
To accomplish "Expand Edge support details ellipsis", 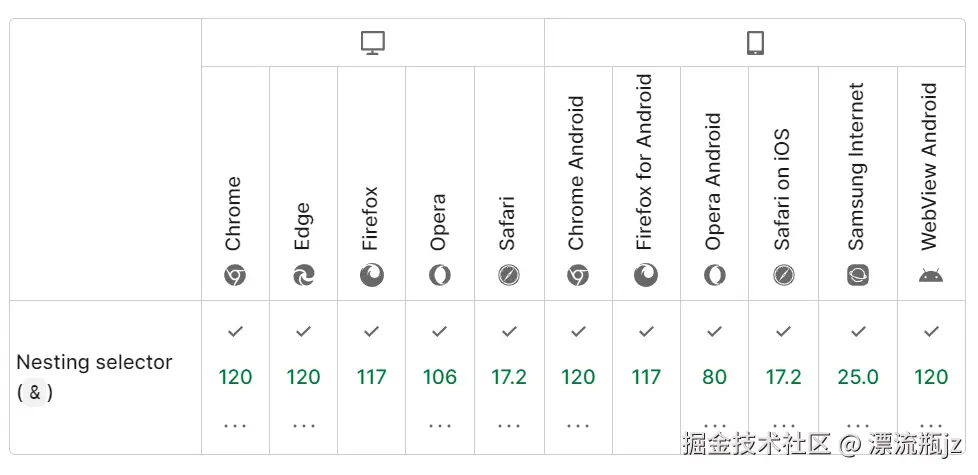I will point(304,425).
